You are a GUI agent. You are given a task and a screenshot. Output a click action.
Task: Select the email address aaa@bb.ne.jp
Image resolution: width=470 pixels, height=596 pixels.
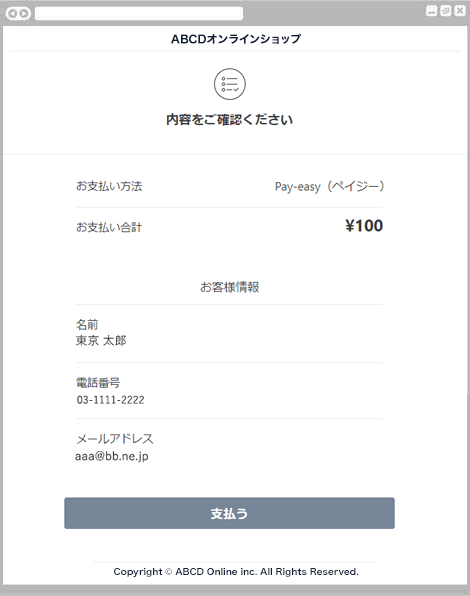tap(112, 456)
